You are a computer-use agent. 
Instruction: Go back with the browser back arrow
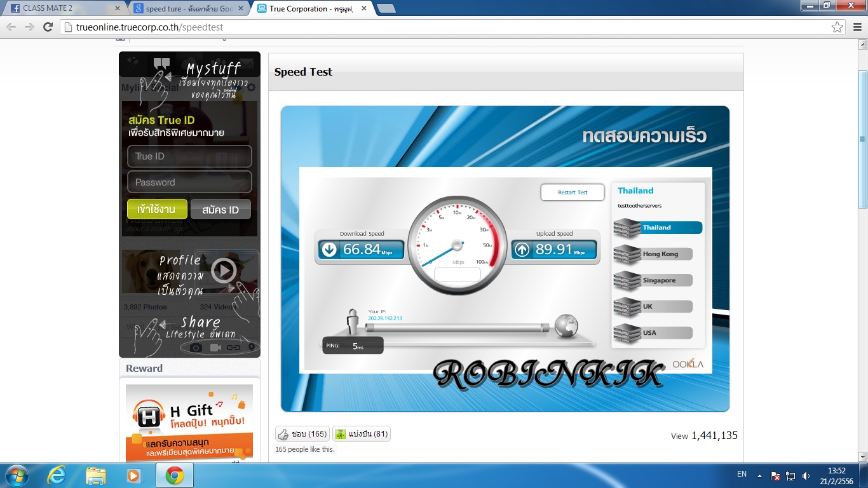(x=11, y=27)
